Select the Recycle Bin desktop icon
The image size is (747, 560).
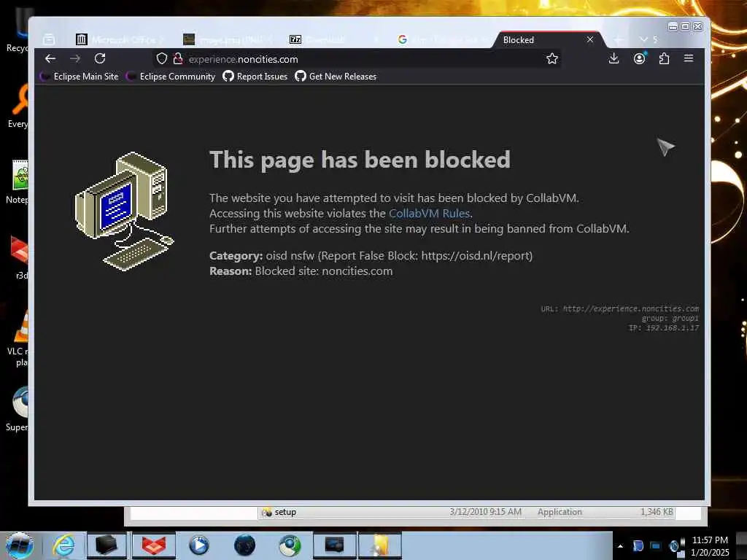coord(18,31)
